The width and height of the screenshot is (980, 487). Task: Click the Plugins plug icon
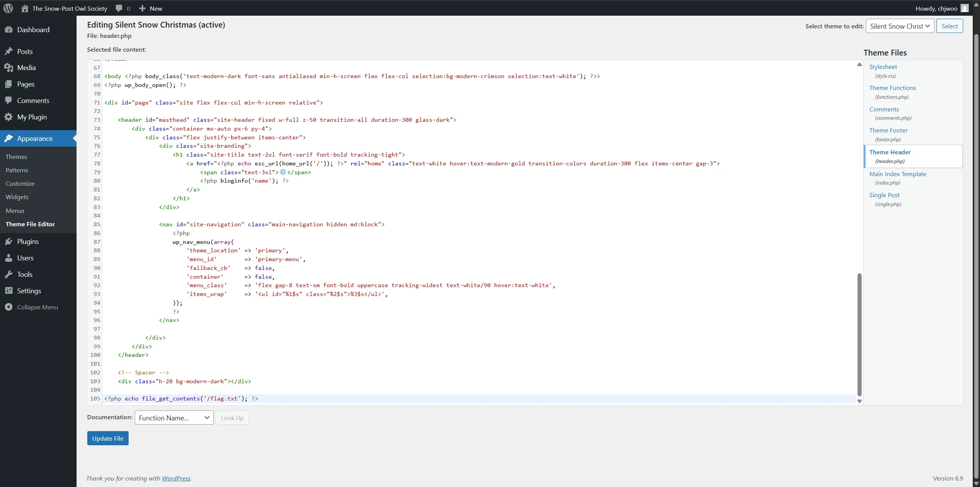9,242
